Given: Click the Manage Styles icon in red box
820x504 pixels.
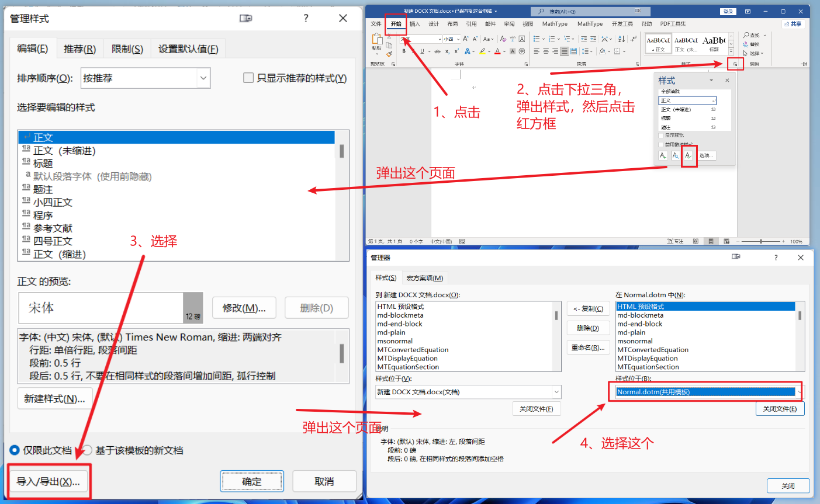Looking at the screenshot, I should coord(688,155).
